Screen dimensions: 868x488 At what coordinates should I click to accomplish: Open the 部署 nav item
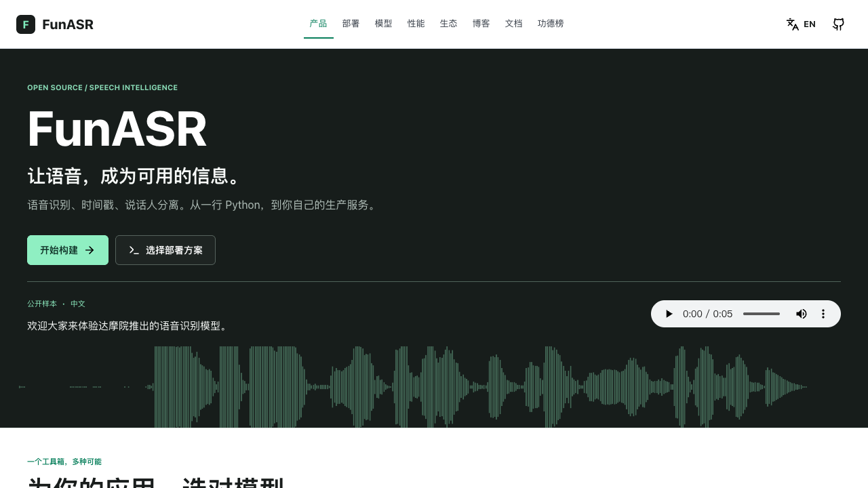click(x=351, y=24)
